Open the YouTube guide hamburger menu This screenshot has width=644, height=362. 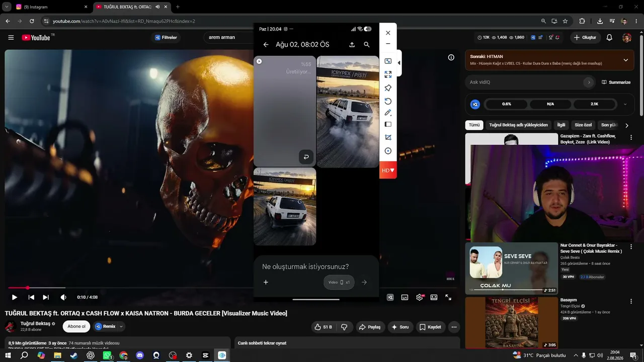tap(11, 38)
